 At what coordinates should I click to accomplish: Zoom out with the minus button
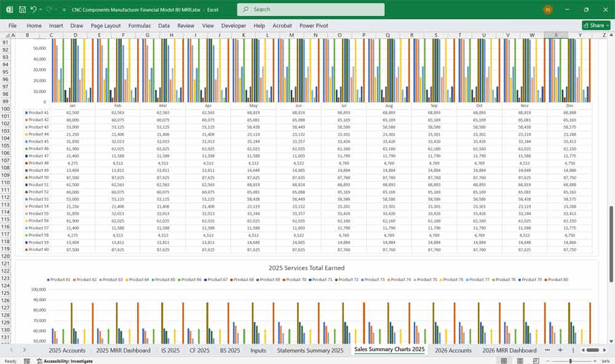click(x=547, y=361)
